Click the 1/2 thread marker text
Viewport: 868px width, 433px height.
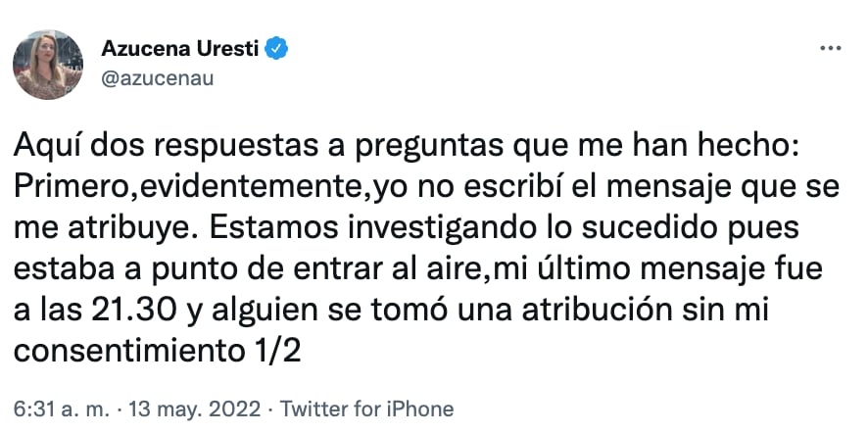coord(277,350)
